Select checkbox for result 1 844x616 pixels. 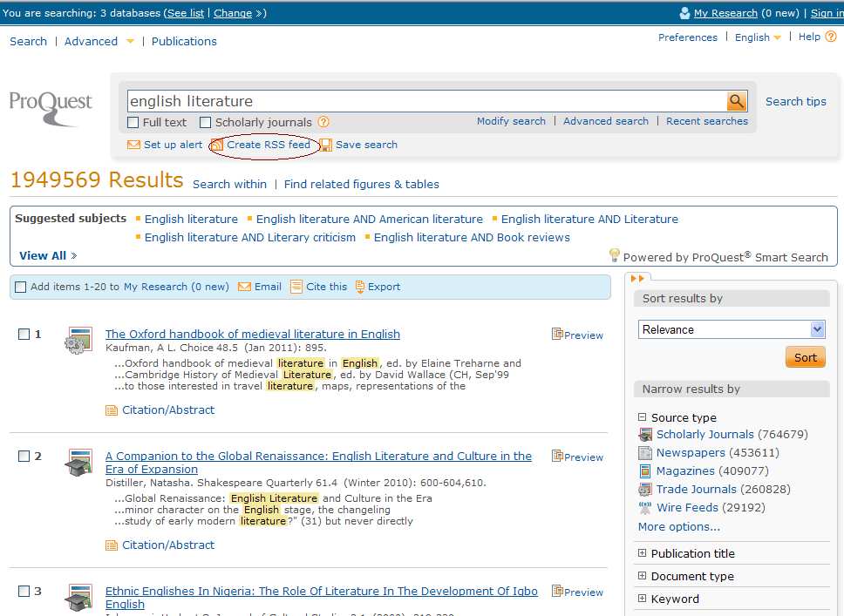pyautogui.click(x=24, y=334)
